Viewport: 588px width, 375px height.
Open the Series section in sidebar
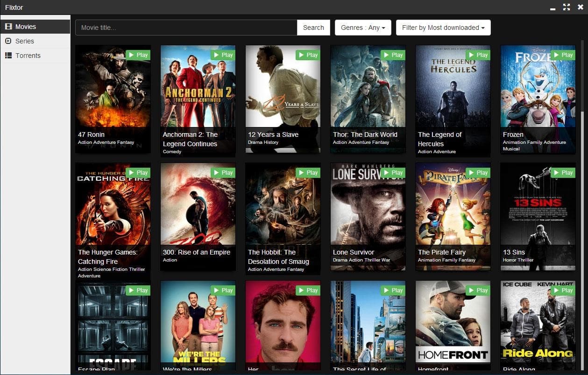click(35, 41)
